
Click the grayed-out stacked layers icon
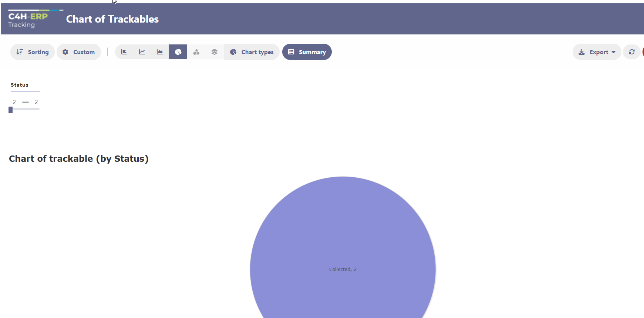click(214, 52)
